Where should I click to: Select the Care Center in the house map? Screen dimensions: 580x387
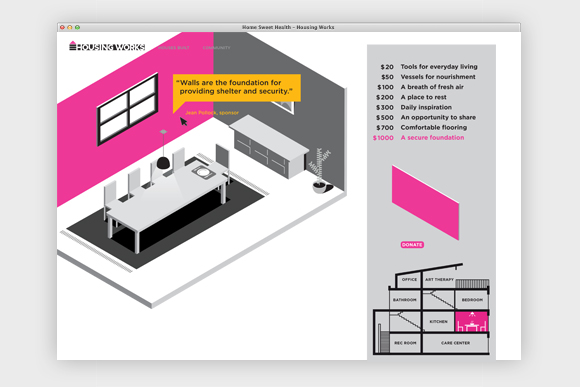point(455,343)
